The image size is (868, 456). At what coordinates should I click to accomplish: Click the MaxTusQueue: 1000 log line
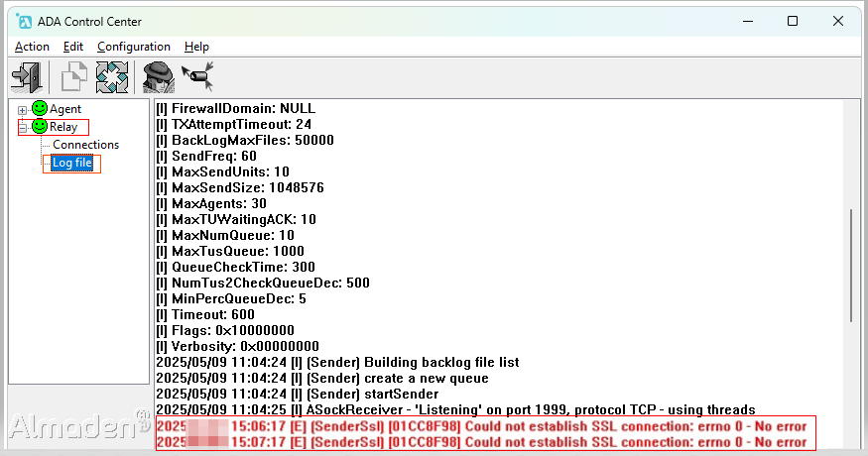[230, 251]
